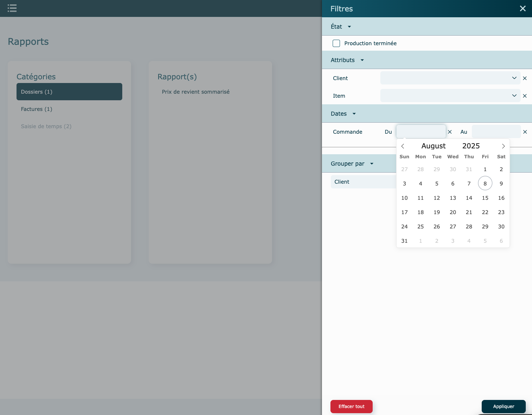Screen dimensions: 532x415
Task: Collapse the Dates section
Action: point(354,114)
